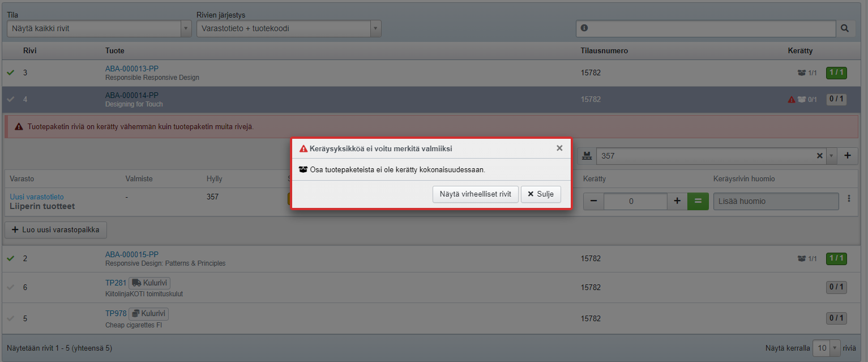This screenshot has width=868, height=362.
Task: Toggle the checkmark for row 5
Action: 10,318
